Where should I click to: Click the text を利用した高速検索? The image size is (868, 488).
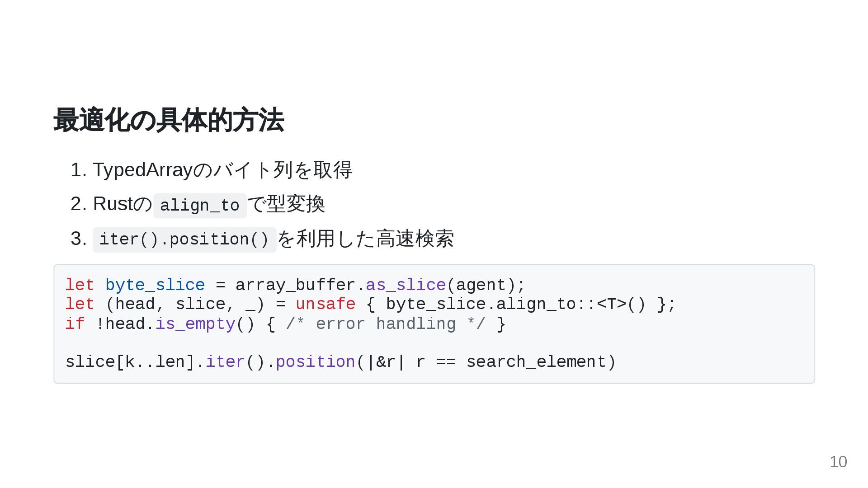(x=365, y=239)
